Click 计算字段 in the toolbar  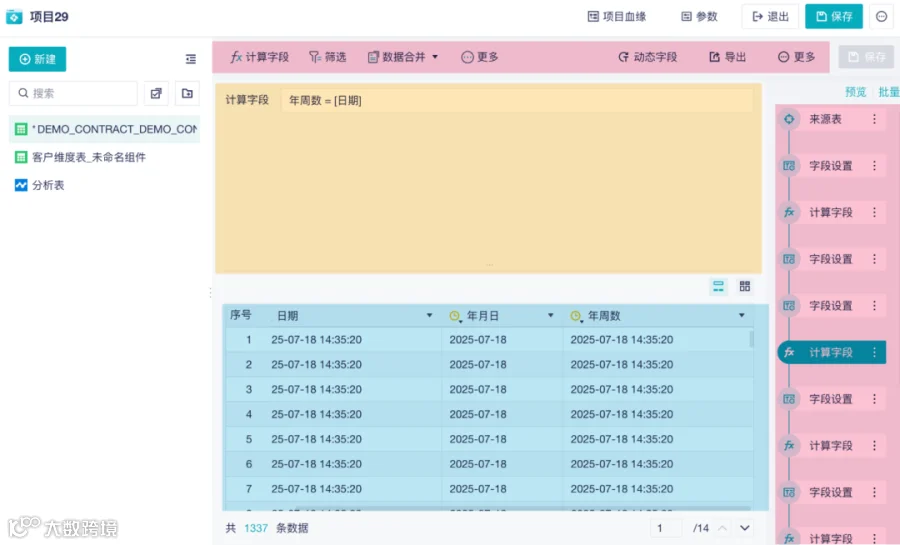pos(259,57)
